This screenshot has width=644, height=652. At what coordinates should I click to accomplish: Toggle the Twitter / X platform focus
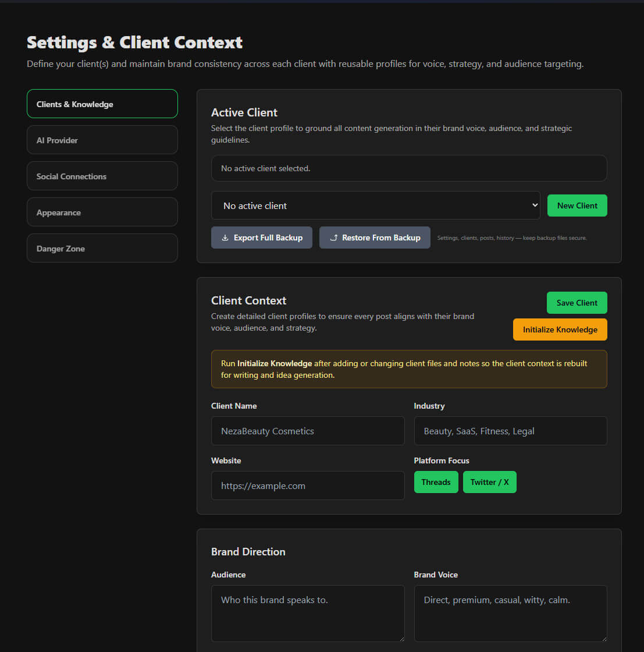(489, 482)
